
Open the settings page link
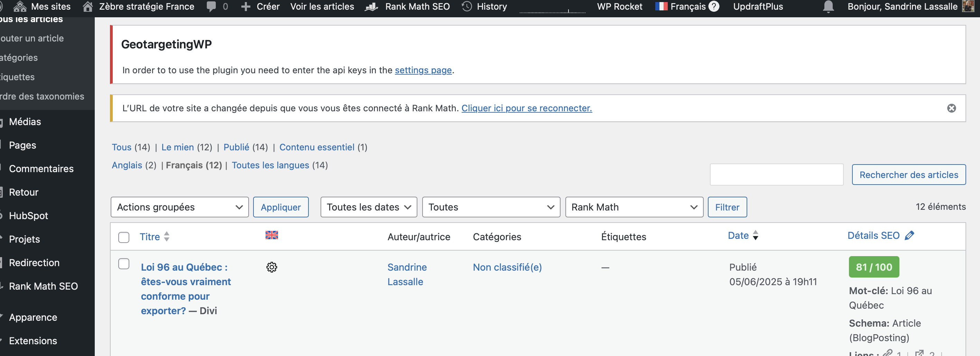423,71
